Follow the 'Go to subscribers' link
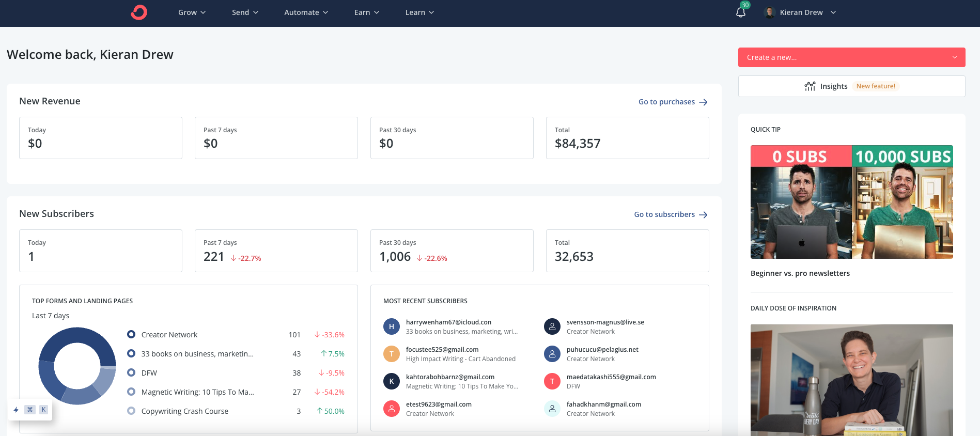980x436 pixels. [x=671, y=214]
